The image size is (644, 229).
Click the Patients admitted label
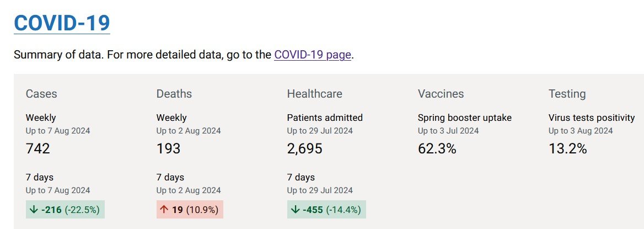325,118
